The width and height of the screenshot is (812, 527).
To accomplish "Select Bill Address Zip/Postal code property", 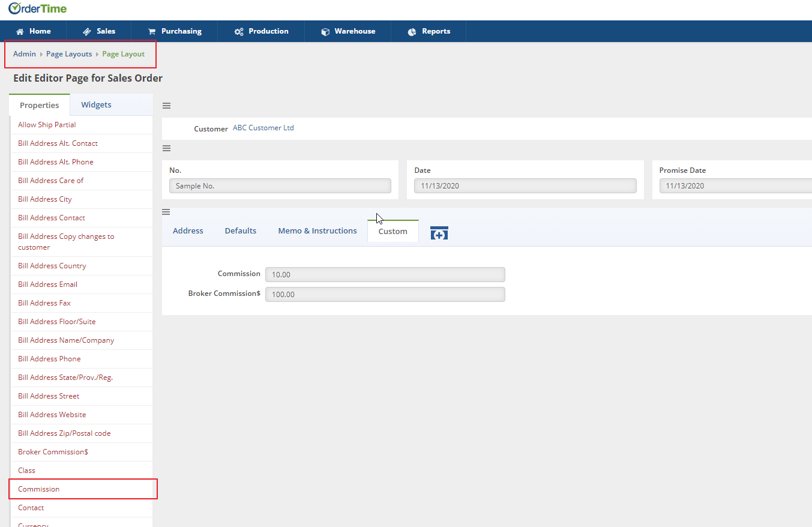I will (x=82, y=433).
